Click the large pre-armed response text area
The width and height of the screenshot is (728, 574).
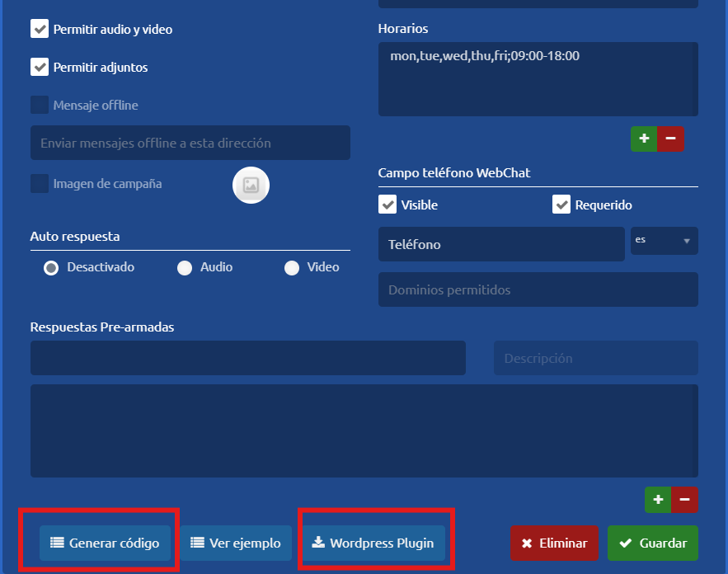click(364, 431)
